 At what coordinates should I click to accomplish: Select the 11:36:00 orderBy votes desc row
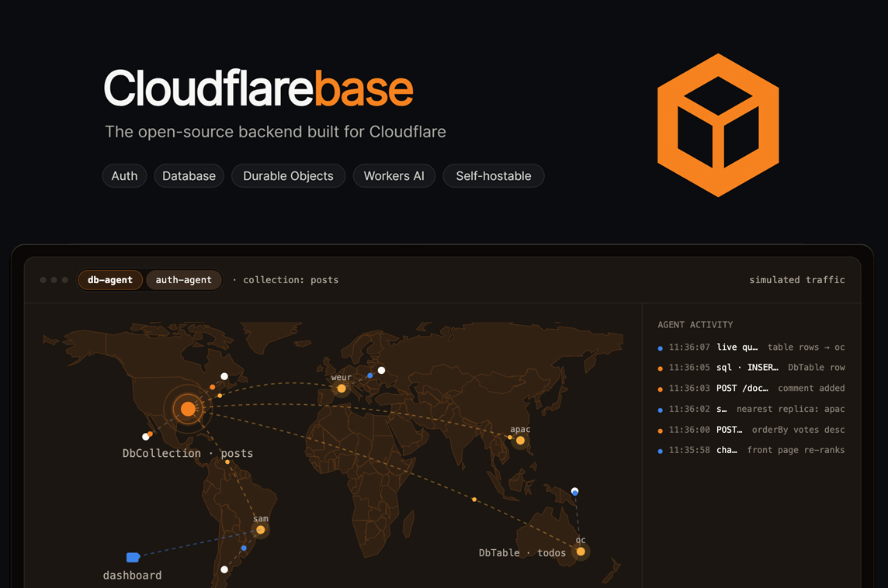(751, 430)
